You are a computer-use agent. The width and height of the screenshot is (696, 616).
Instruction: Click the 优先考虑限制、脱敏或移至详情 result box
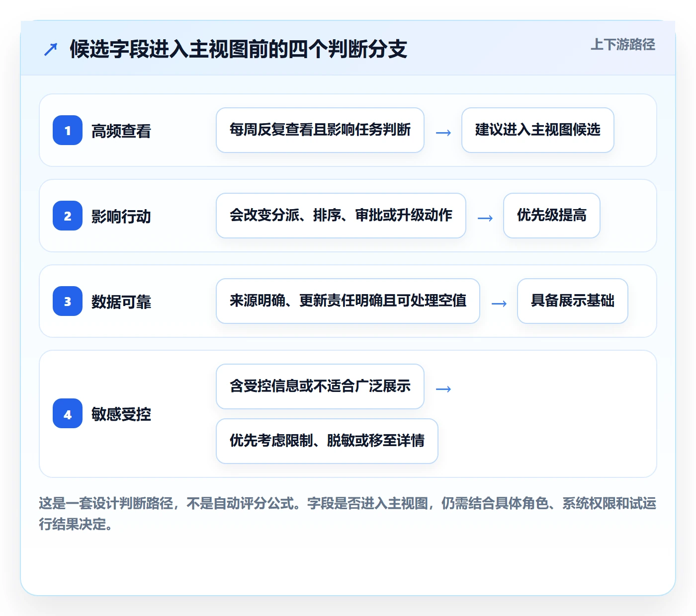327,441
